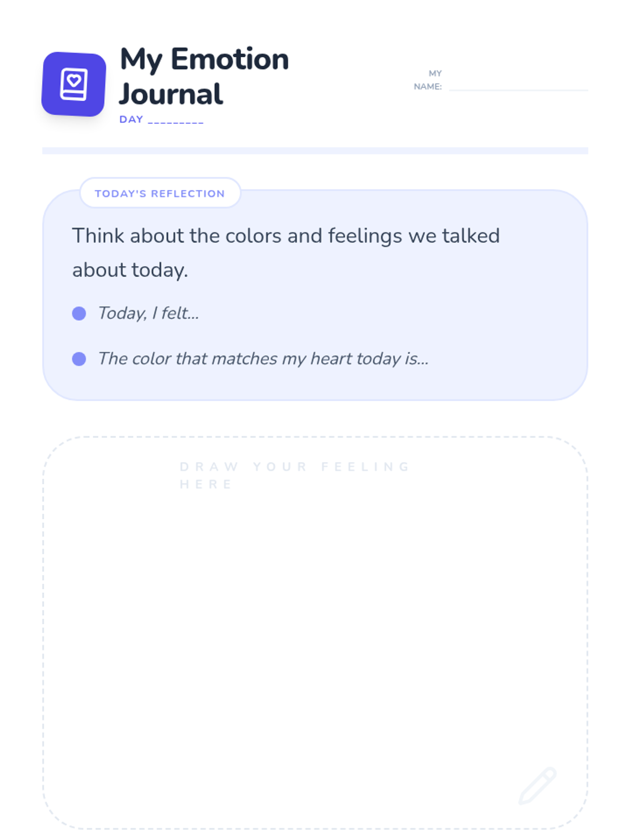Click the color that matches my heart prompt
Viewport: 630px width, 840px height.
pyautogui.click(x=264, y=359)
